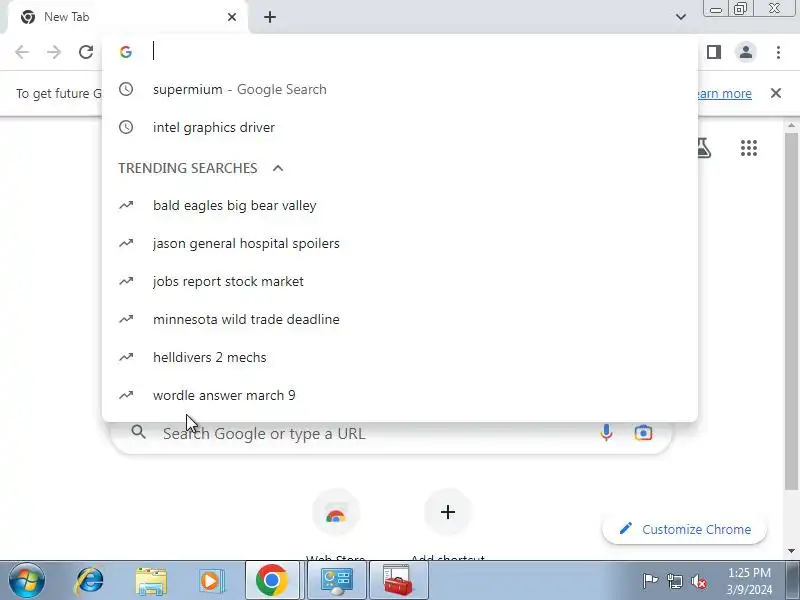Viewport: 800px width, 600px height.
Task: Open the Google apps grid icon
Action: click(749, 148)
